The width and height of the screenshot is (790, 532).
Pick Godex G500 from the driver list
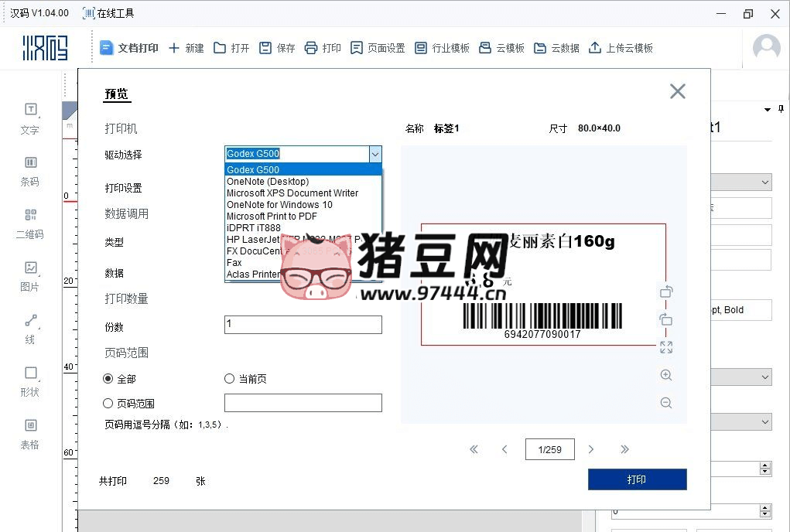[x=255, y=169]
